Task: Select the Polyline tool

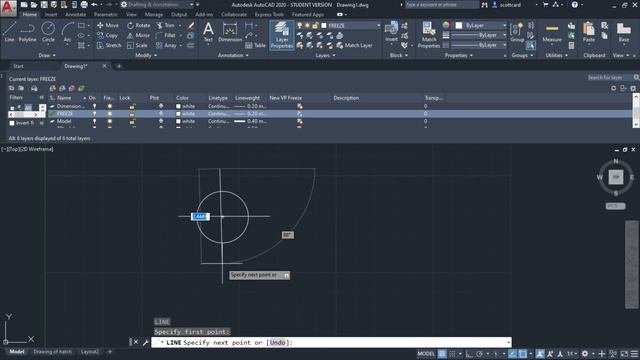Action: (27, 32)
